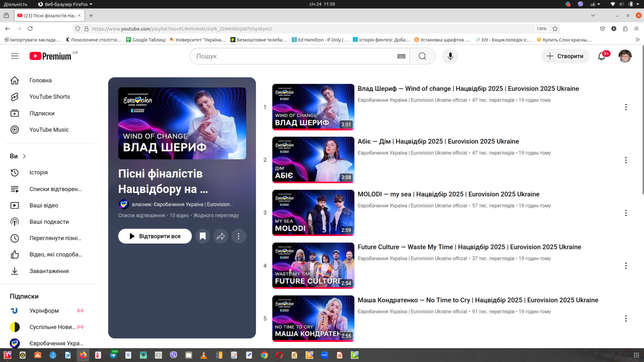Click the page vertical scrollbar
Screen dimensions: 644x362
[x=642, y=120]
